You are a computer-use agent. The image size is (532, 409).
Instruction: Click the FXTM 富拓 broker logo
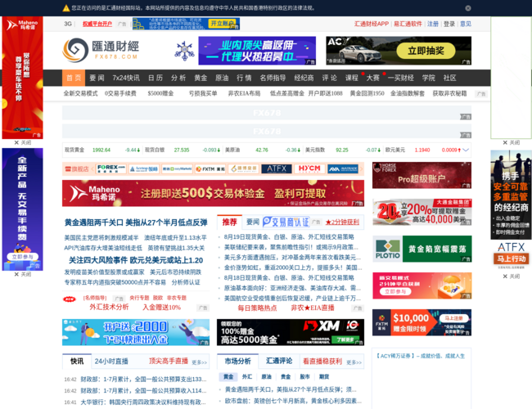tap(210, 169)
